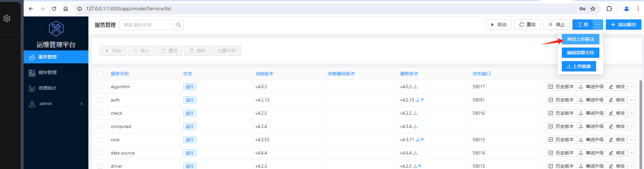
Task: Open more actions for auth row
Action: pyautogui.click(x=632, y=100)
